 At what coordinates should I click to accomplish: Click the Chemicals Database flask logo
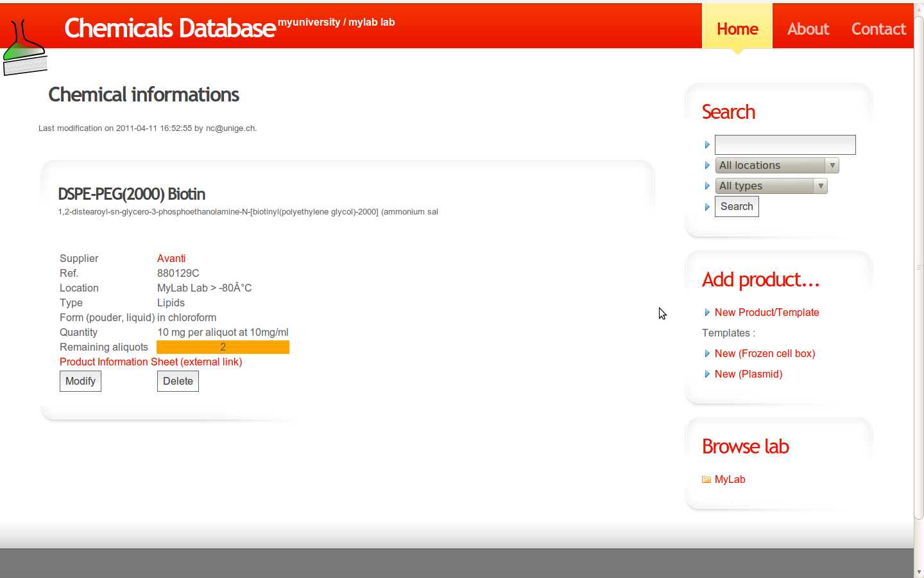[25, 40]
